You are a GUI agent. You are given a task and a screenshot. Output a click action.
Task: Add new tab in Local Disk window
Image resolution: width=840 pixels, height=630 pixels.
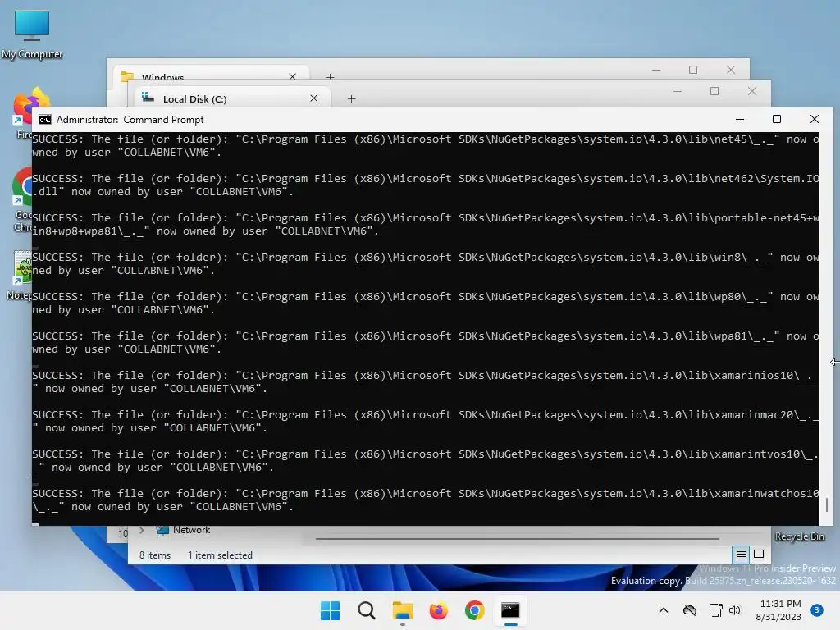[x=351, y=98]
